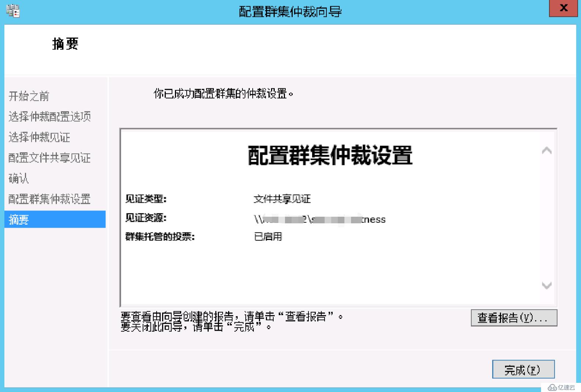The width and height of the screenshot is (581, 392).
Task: Click the 文件共享见证 value
Action: [x=282, y=199]
